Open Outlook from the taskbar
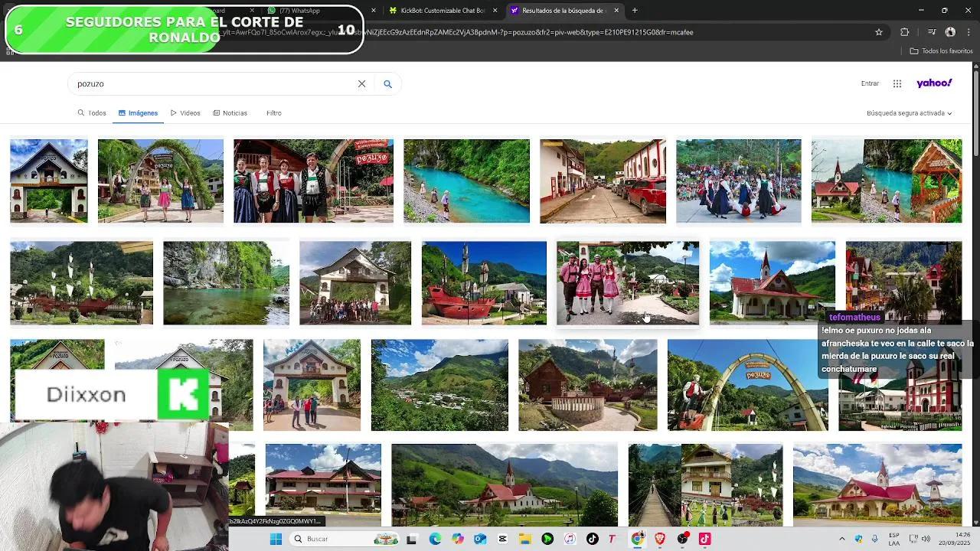980x551 pixels. [x=480, y=539]
